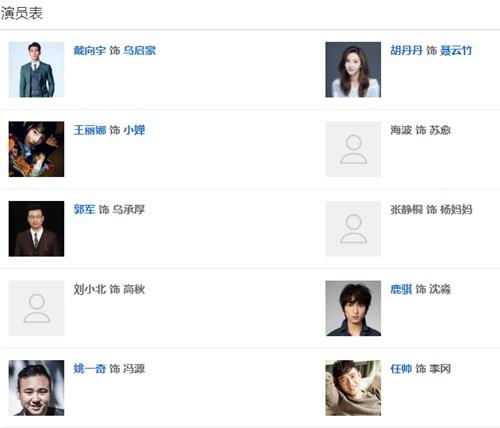Click 王丽娜's colorful photo thumbnail

point(36,149)
